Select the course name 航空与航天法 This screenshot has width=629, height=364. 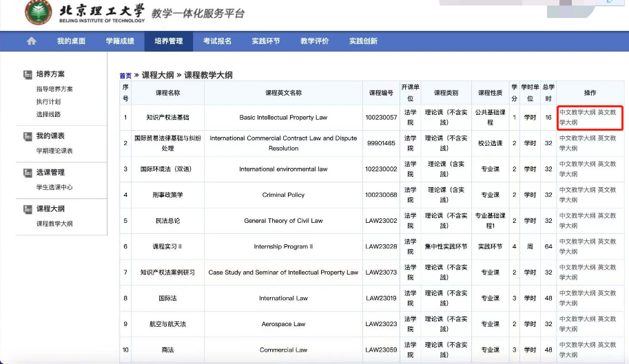point(167,324)
